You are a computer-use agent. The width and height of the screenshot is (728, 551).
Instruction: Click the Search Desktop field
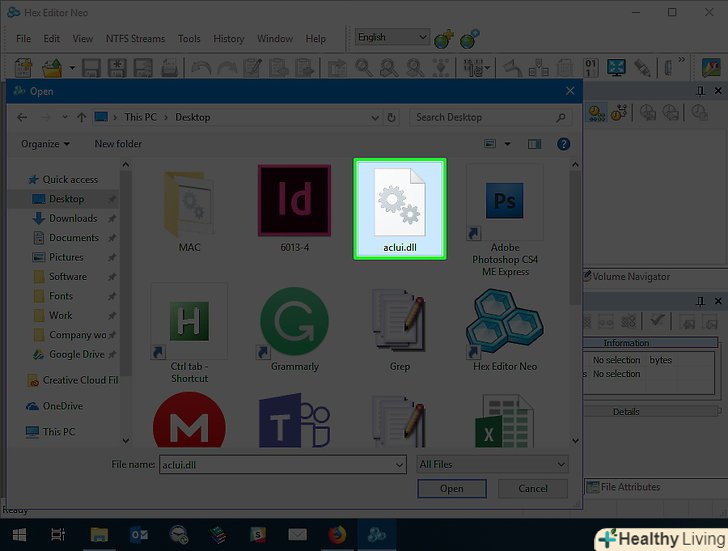click(x=490, y=117)
